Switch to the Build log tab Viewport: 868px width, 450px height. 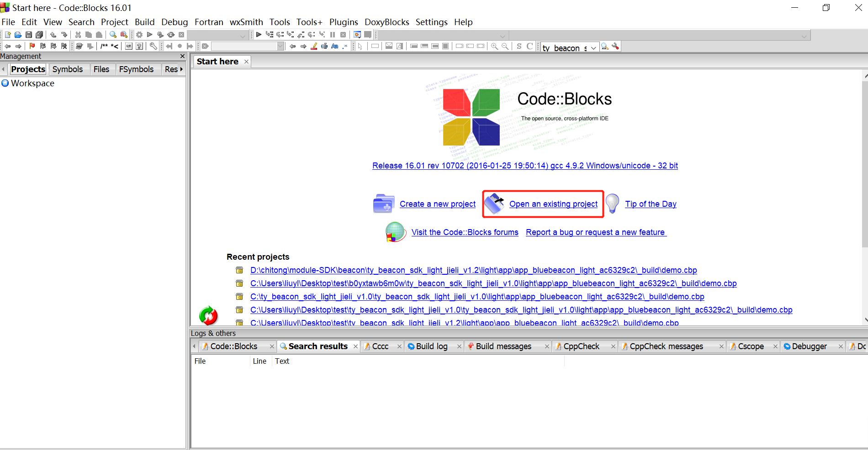432,346
